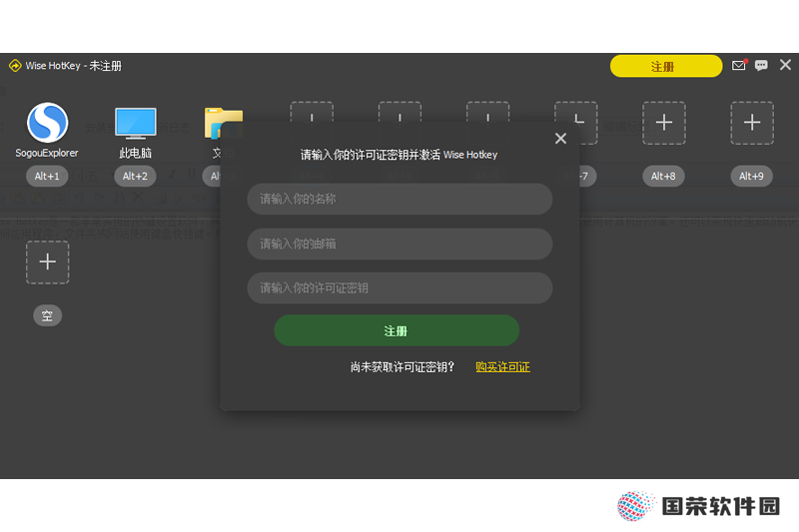Viewport: 799px width, 532px height.
Task: Close the Wise HotKey window
Action: 785,65
